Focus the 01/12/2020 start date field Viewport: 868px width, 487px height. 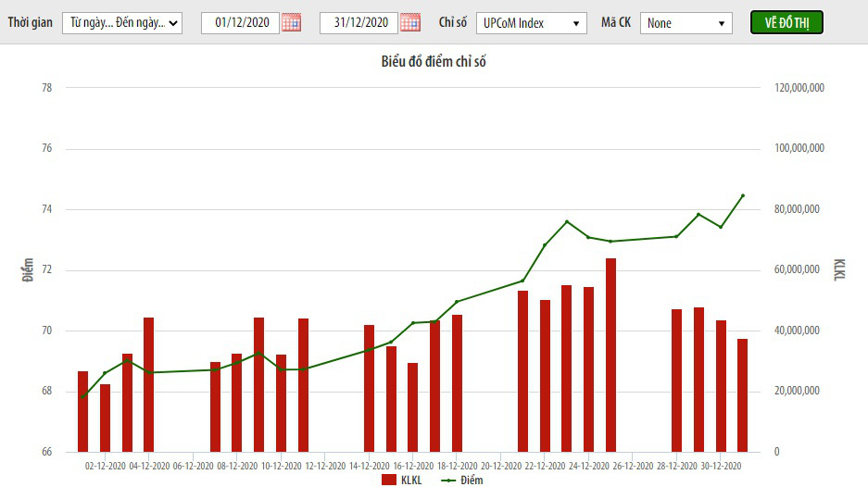pos(240,23)
